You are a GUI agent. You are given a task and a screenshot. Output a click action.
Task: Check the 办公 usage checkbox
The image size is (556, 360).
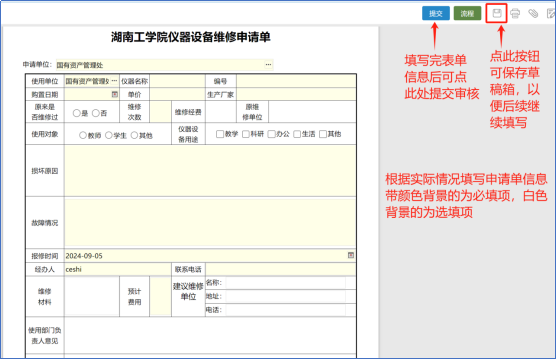pyautogui.click(x=271, y=134)
